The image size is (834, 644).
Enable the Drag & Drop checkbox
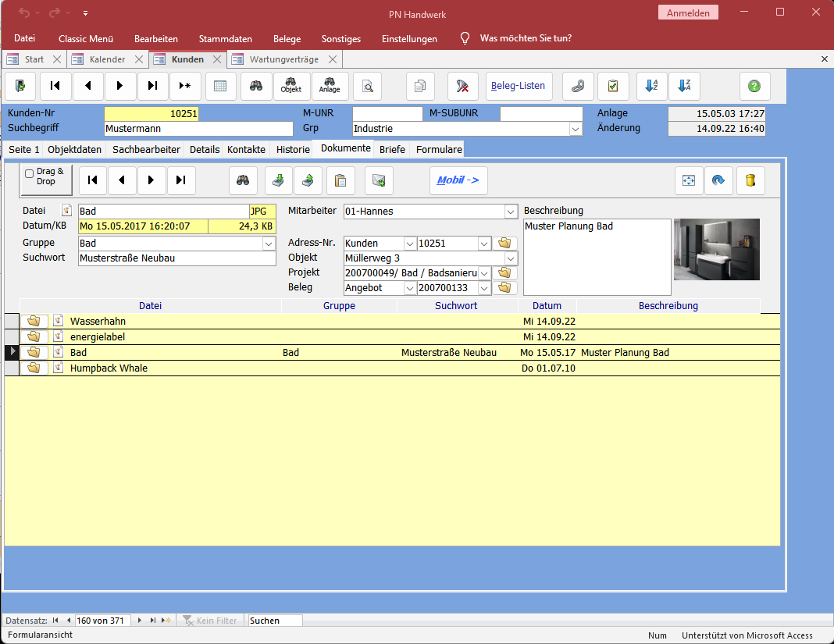point(30,174)
